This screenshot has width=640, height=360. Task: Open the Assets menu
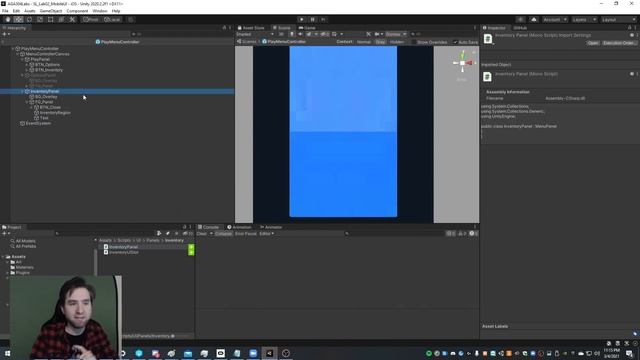point(30,11)
